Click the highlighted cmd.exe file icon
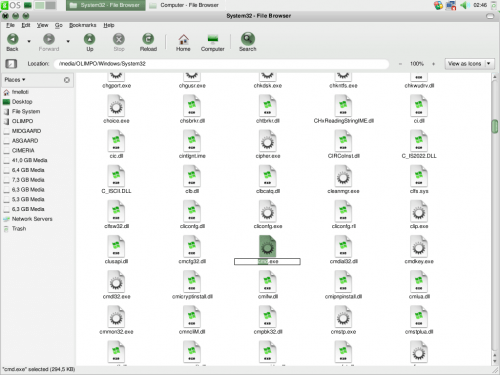 (x=268, y=246)
